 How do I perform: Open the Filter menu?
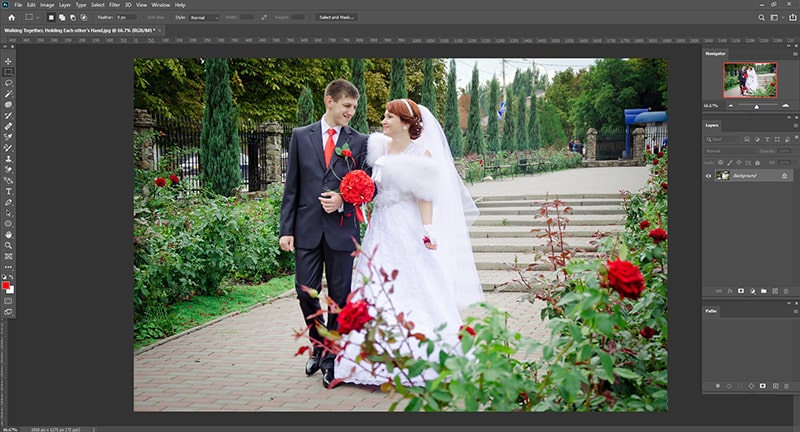pyautogui.click(x=115, y=5)
